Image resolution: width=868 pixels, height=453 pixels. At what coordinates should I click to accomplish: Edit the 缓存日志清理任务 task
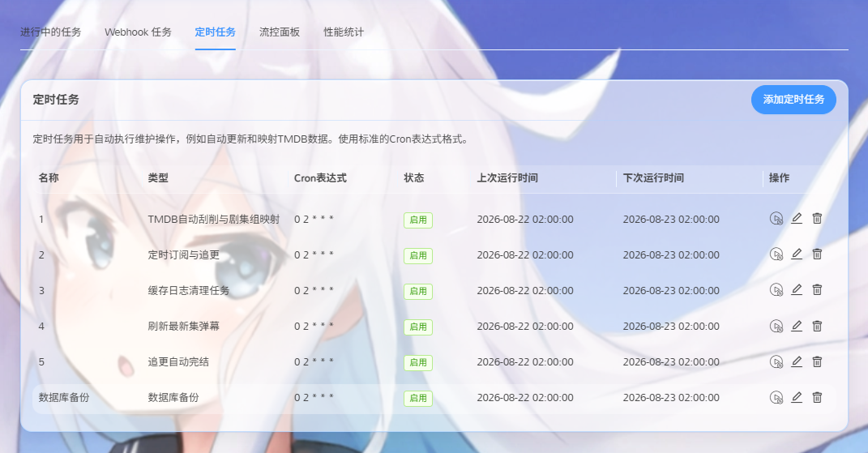(797, 289)
